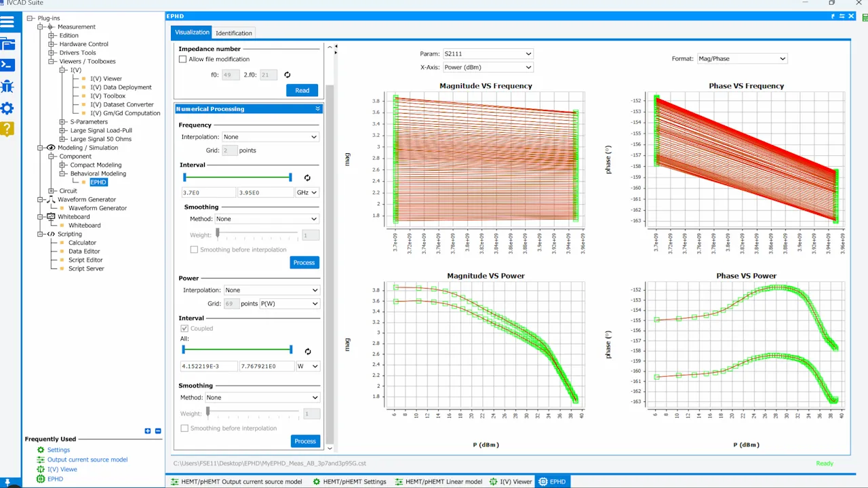Open the Param dropdown showing S2111
The image size is (868, 488).
point(487,54)
